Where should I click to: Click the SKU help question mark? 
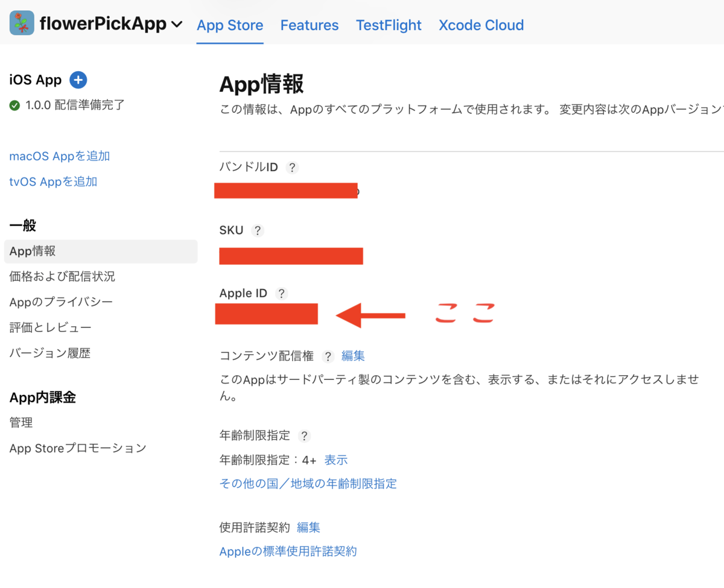(x=258, y=230)
